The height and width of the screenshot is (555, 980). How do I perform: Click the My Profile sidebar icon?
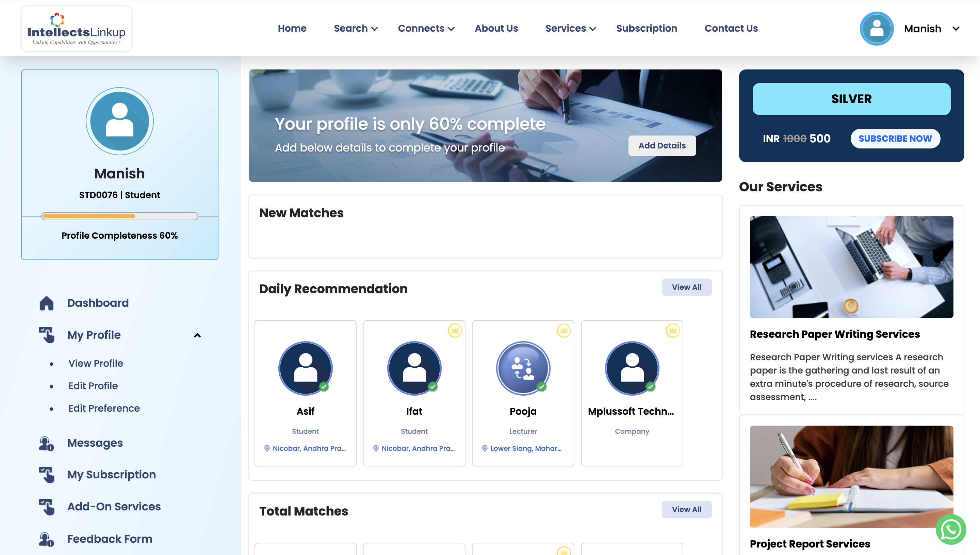[x=47, y=335]
